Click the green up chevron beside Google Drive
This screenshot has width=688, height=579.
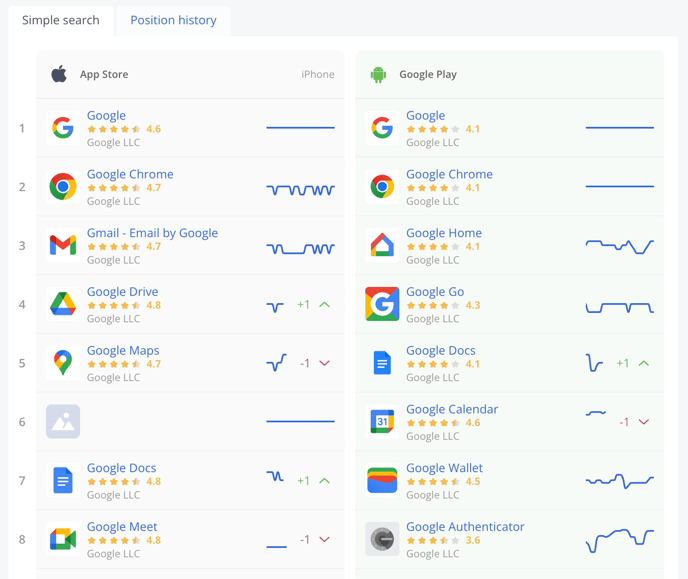click(324, 305)
